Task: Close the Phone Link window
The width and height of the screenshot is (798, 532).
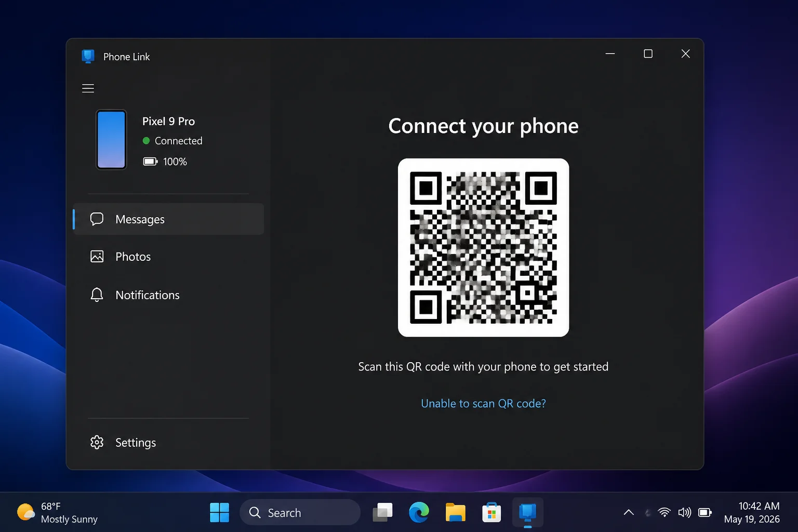Action: click(685, 54)
